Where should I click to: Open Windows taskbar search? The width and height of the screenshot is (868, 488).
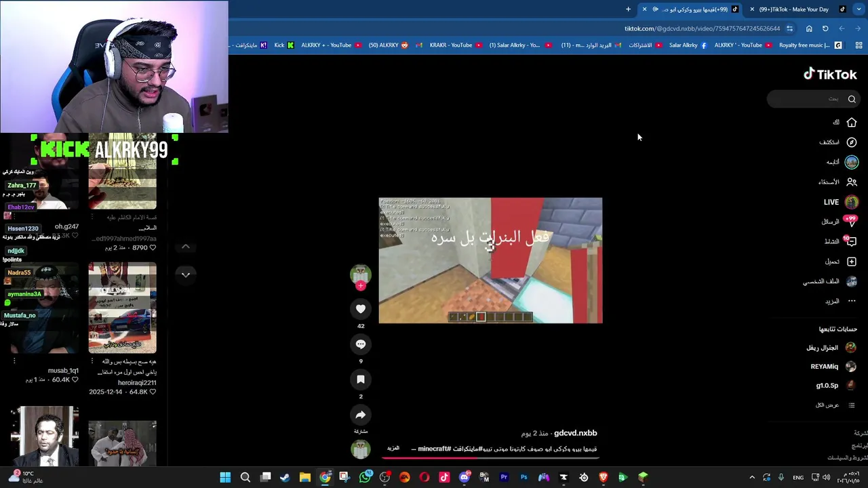(x=245, y=478)
